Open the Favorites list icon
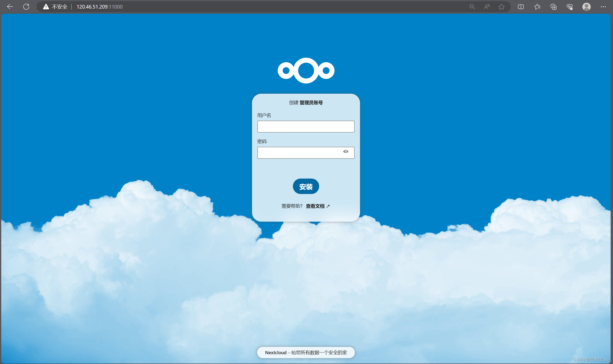This screenshot has width=613, height=364. 537,7
